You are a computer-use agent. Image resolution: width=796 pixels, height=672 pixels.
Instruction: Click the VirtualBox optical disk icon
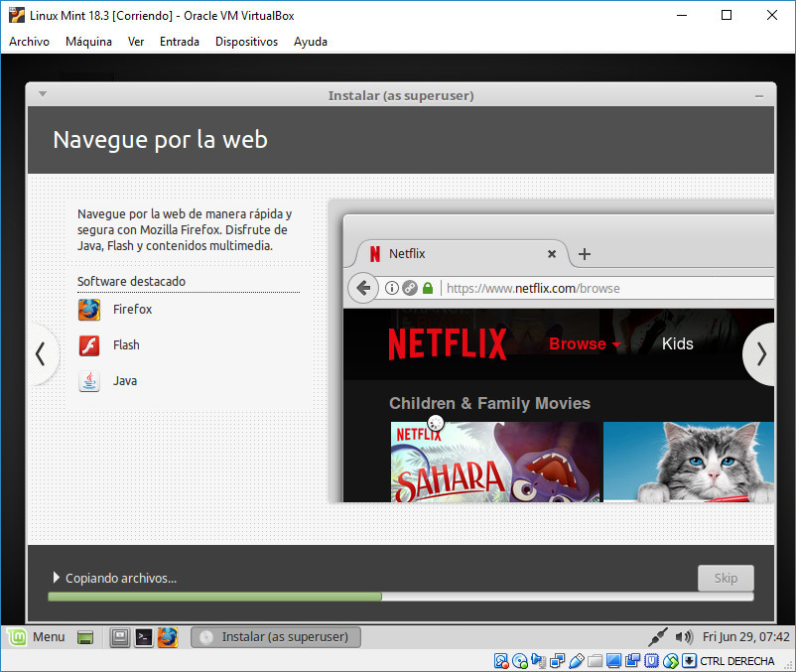tap(520, 661)
